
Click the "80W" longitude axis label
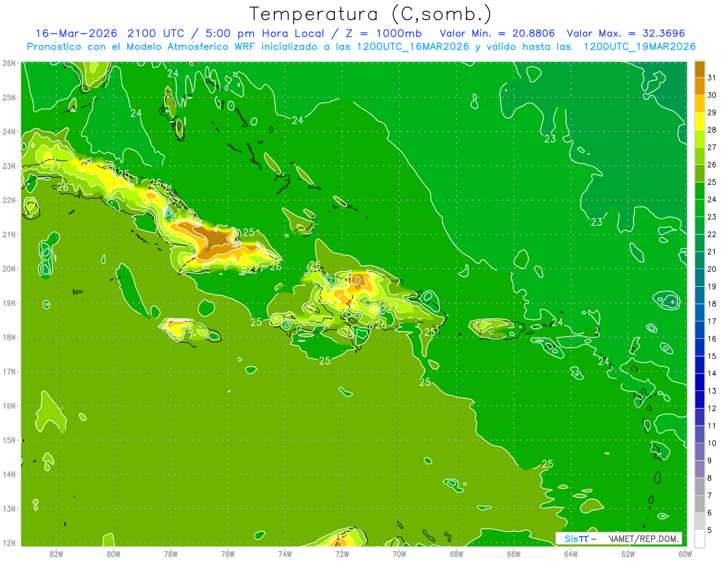pyautogui.click(x=113, y=554)
